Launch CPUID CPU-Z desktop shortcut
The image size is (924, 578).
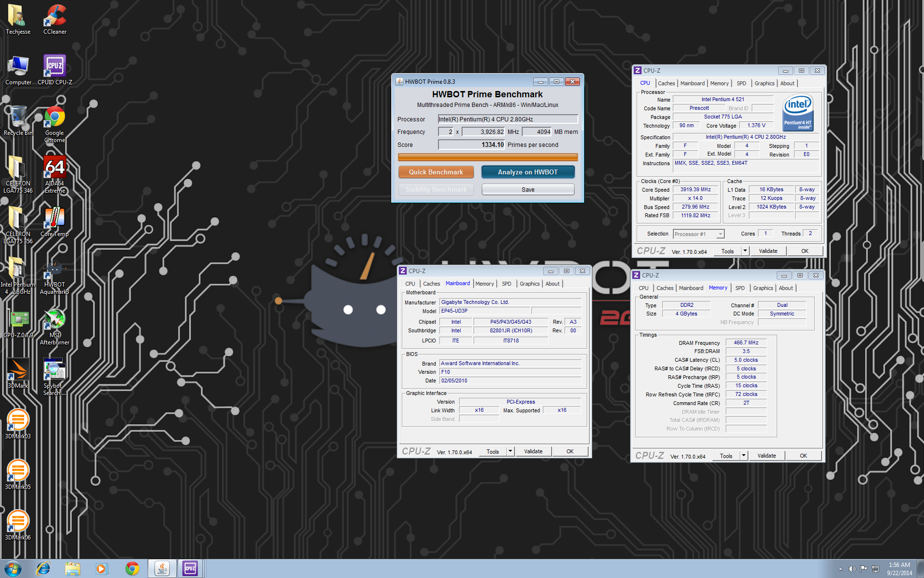[55, 70]
